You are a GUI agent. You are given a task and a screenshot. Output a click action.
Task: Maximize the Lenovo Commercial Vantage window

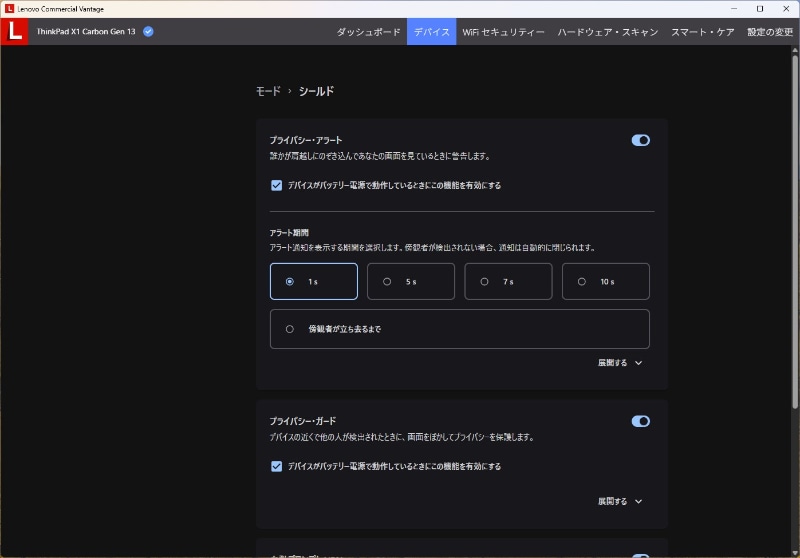click(x=760, y=9)
